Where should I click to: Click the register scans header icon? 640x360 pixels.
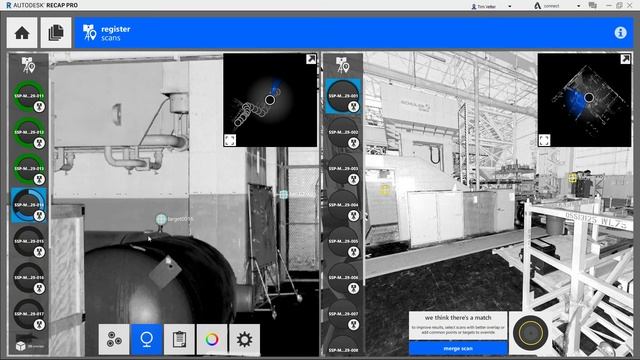point(89,33)
